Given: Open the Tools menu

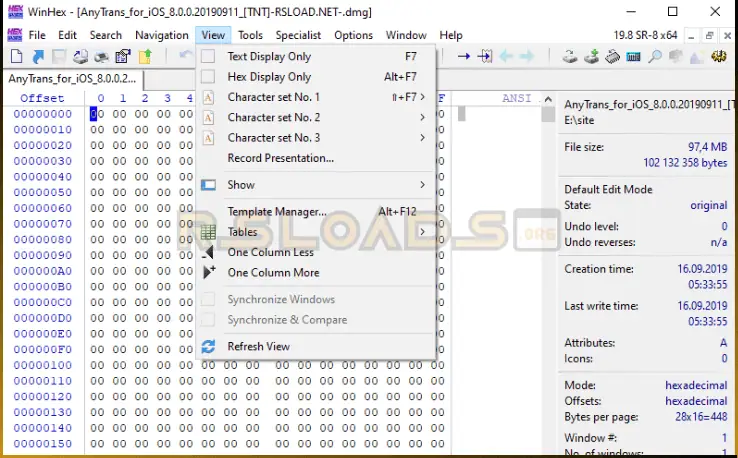Looking at the screenshot, I should click(x=250, y=35).
